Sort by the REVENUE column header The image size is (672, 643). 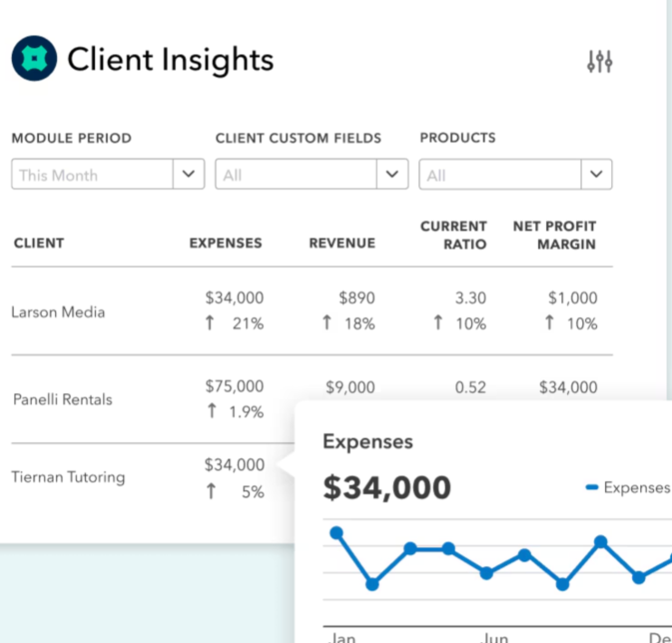(x=342, y=243)
